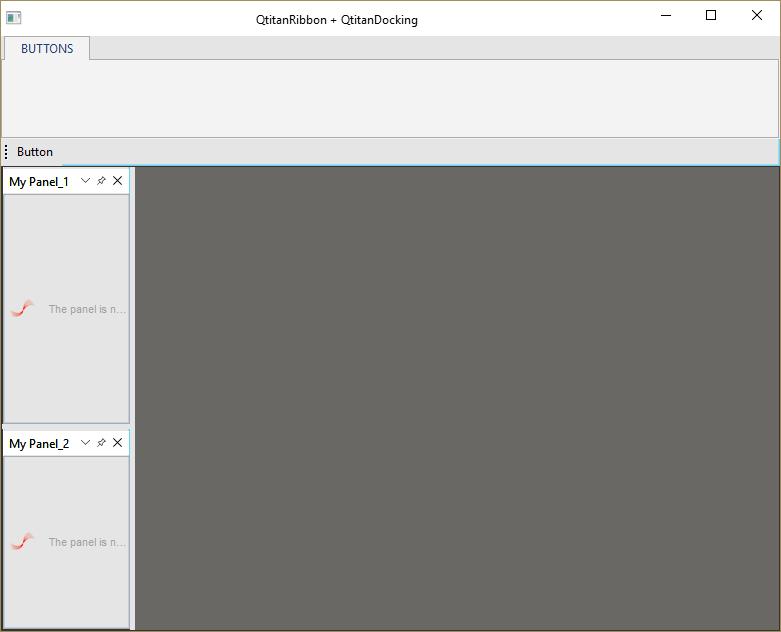
Task: Open the application system menu icon
Action: click(x=14, y=17)
